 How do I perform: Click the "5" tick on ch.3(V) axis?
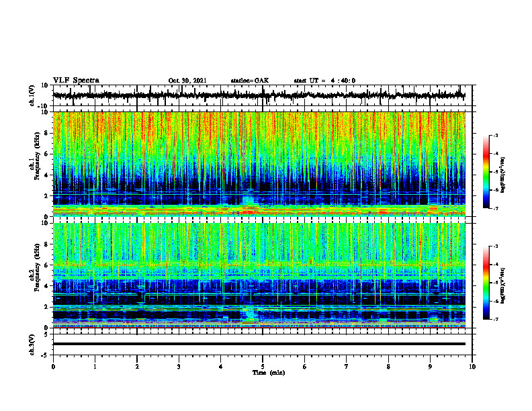click(46, 334)
